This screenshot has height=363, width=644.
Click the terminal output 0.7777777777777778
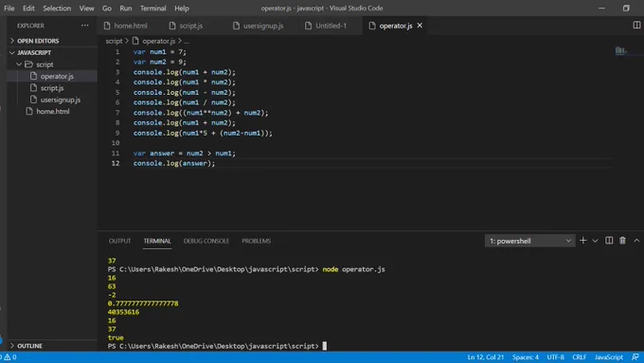(143, 303)
